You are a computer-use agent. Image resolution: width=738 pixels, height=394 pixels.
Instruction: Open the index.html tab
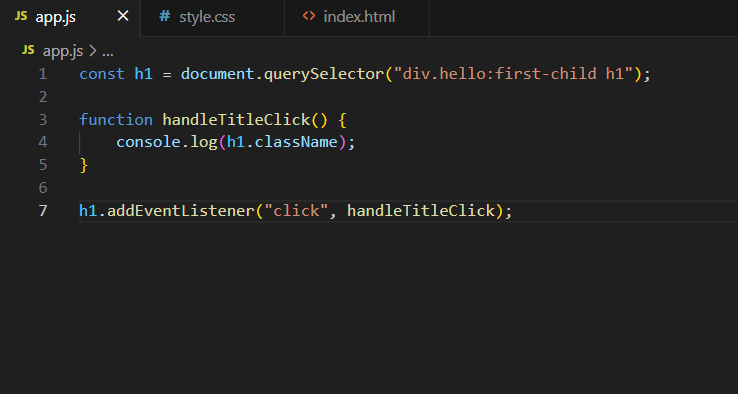(x=357, y=17)
